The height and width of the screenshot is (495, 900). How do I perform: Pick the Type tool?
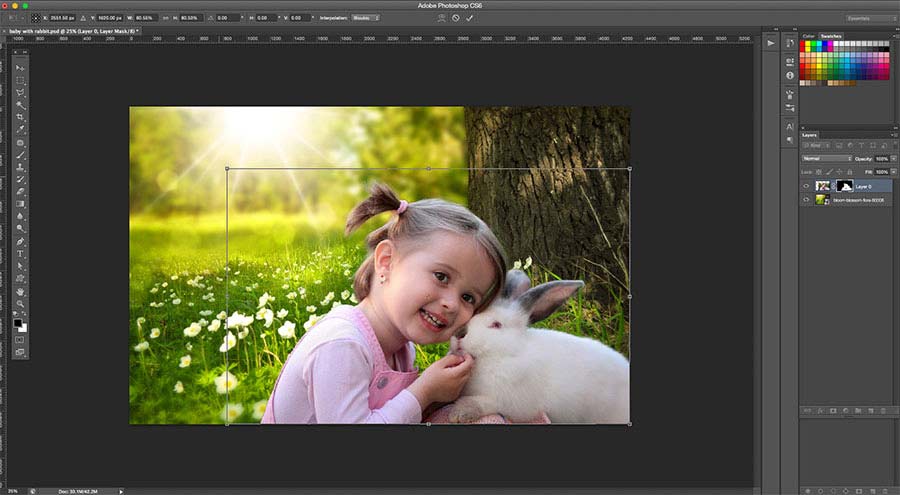20,254
